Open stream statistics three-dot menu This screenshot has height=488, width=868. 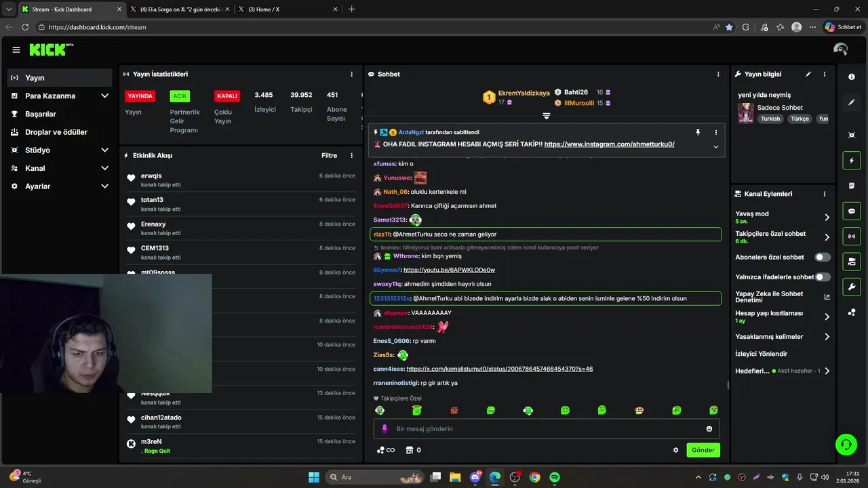coord(351,75)
